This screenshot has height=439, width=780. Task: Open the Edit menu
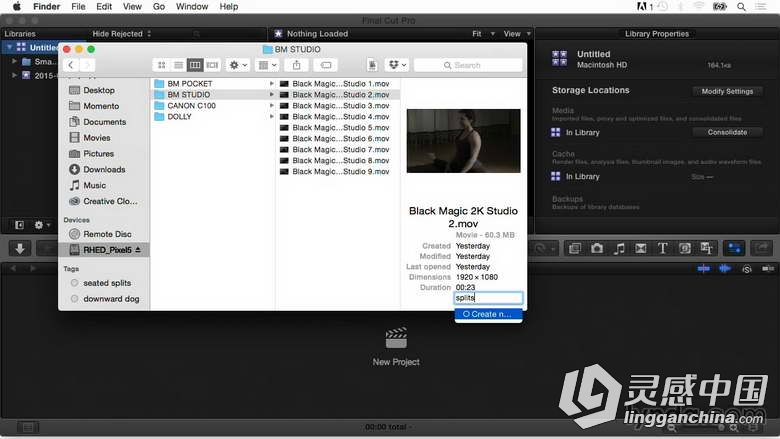pyautogui.click(x=104, y=6)
